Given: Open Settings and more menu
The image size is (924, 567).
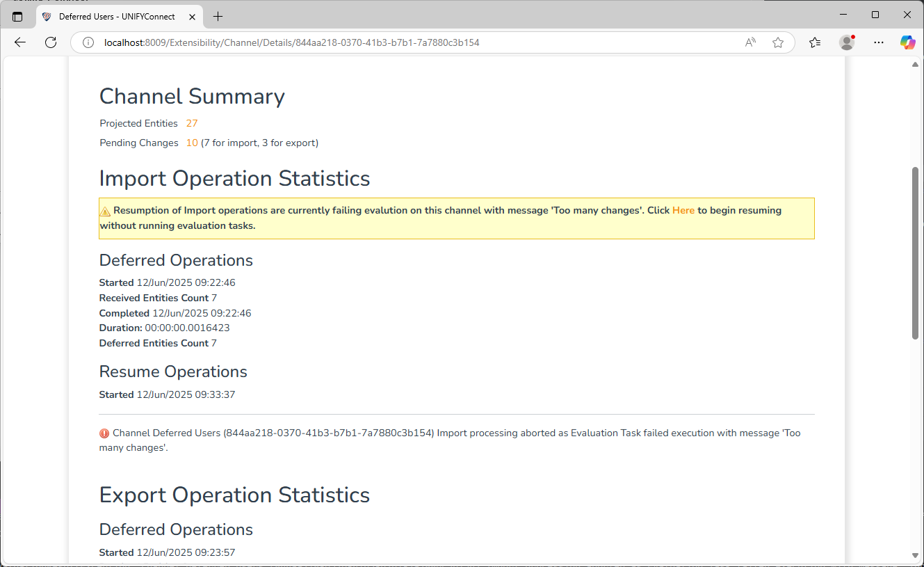Looking at the screenshot, I should tap(879, 42).
